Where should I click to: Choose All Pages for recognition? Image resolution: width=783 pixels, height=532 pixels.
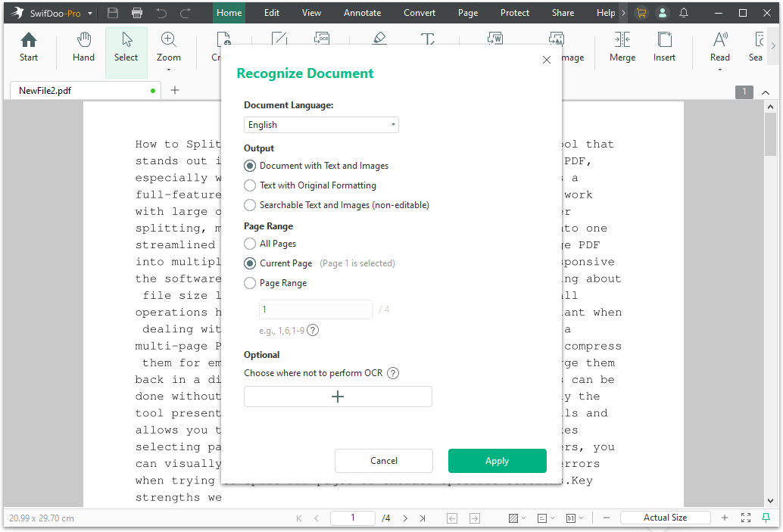point(250,243)
